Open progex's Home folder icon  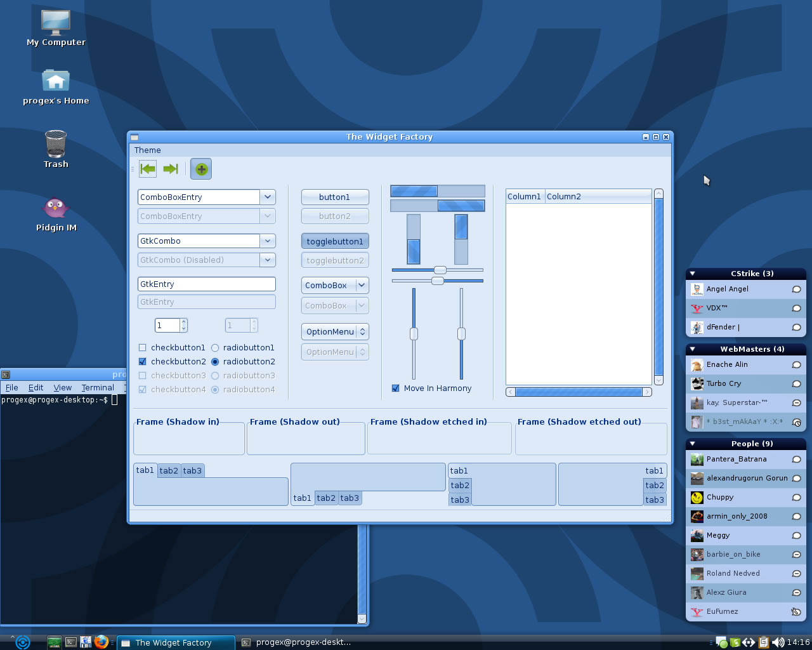(56, 87)
